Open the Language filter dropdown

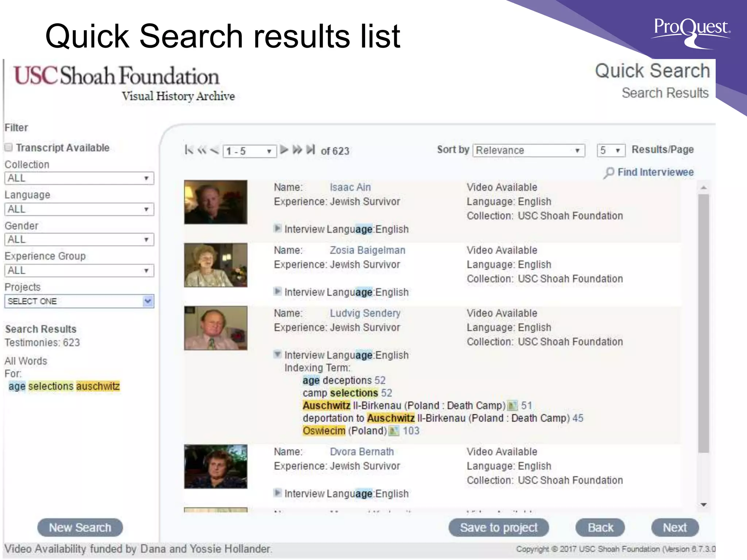tap(79, 209)
